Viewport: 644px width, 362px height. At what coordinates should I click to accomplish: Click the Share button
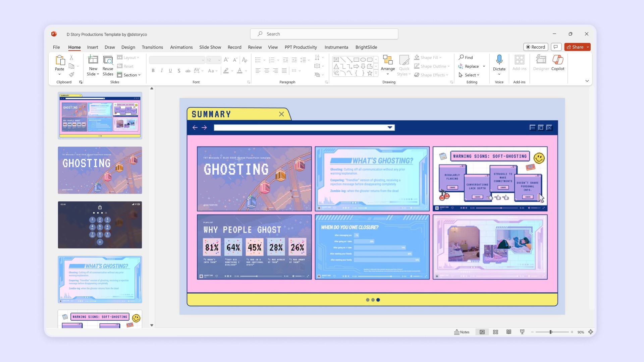pos(575,47)
